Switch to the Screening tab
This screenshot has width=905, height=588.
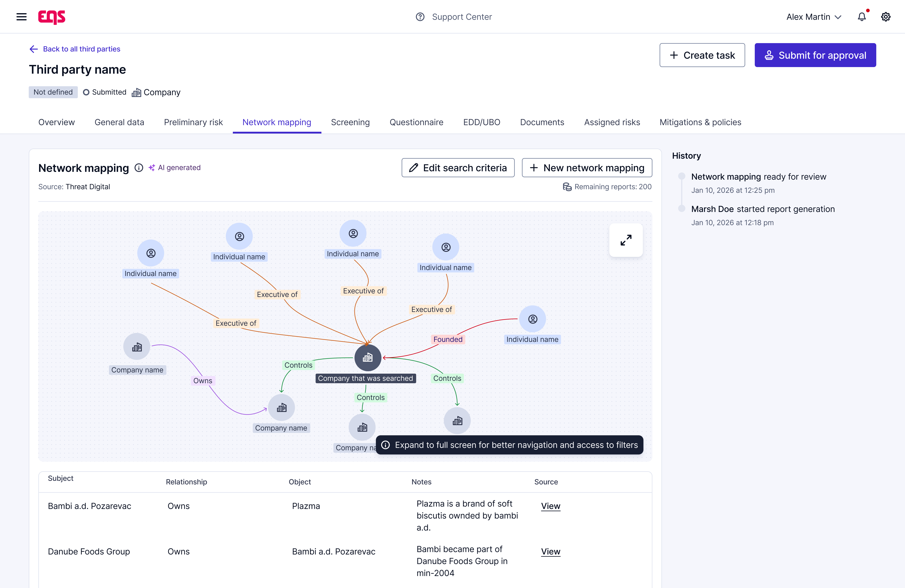tap(350, 122)
